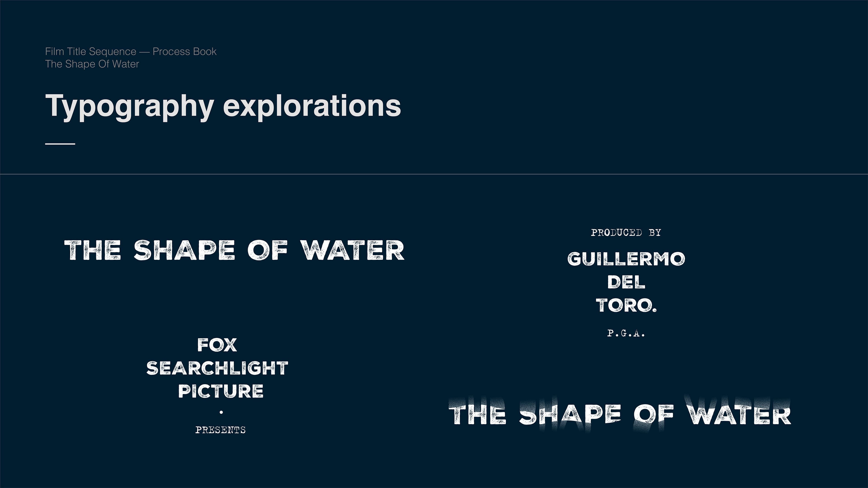
Task: Click 'The Shape Of Water' subtitle line
Action: tap(92, 64)
